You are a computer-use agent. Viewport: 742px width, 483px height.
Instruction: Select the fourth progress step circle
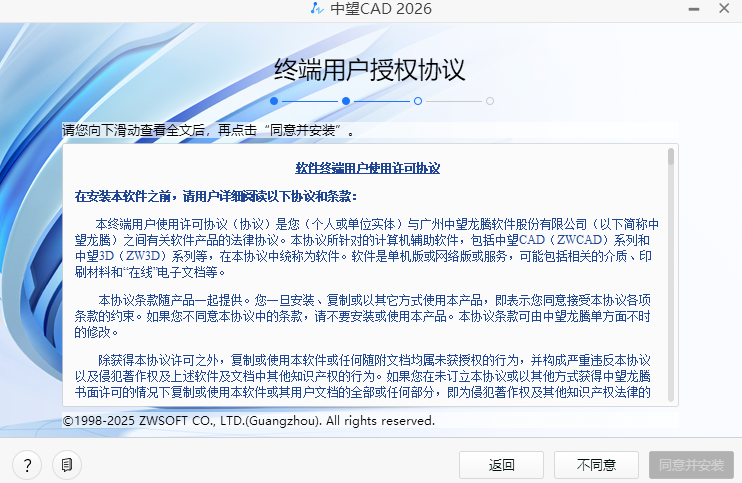click(490, 101)
